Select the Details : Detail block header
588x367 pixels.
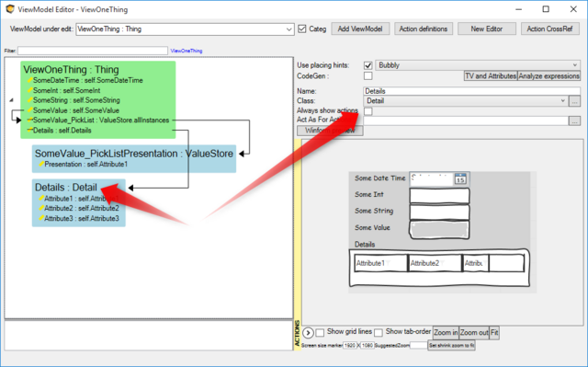click(66, 188)
